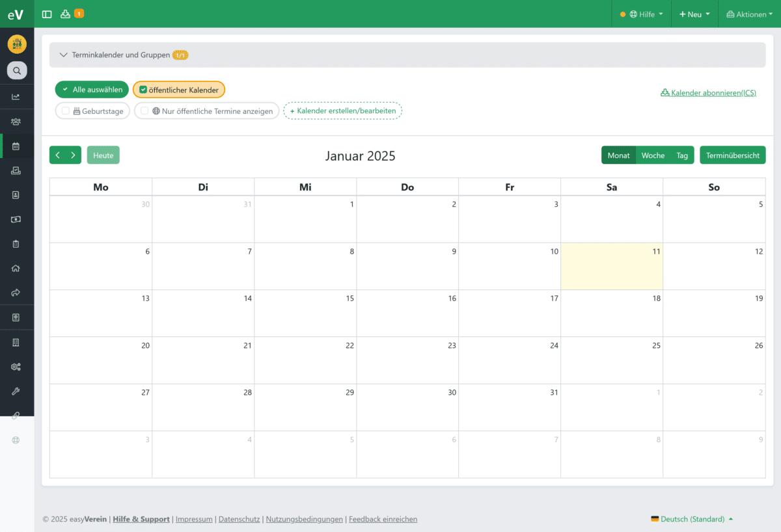Click Kalender erstellen/bearbeiten button

343,111
